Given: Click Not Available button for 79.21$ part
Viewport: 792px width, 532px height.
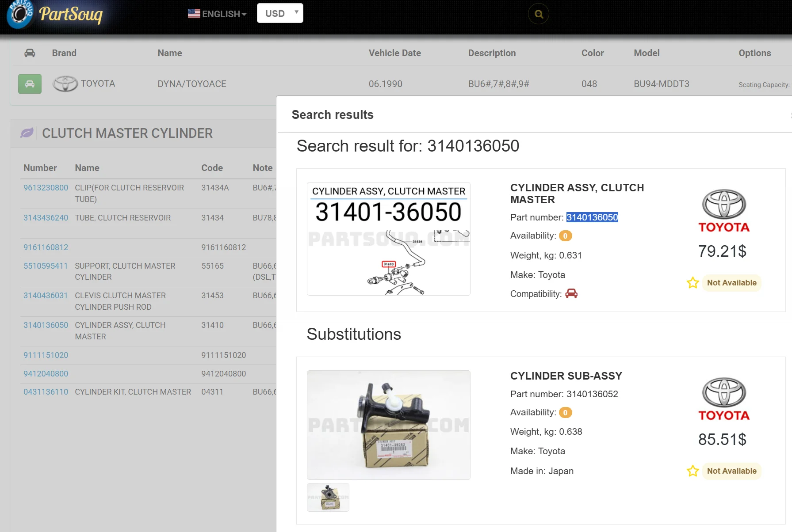Looking at the screenshot, I should tap(731, 283).
